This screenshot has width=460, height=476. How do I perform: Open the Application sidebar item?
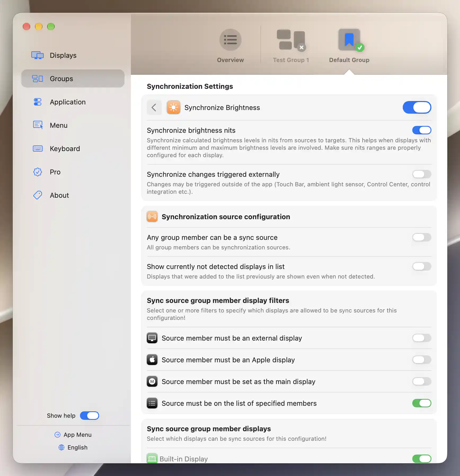click(73, 102)
